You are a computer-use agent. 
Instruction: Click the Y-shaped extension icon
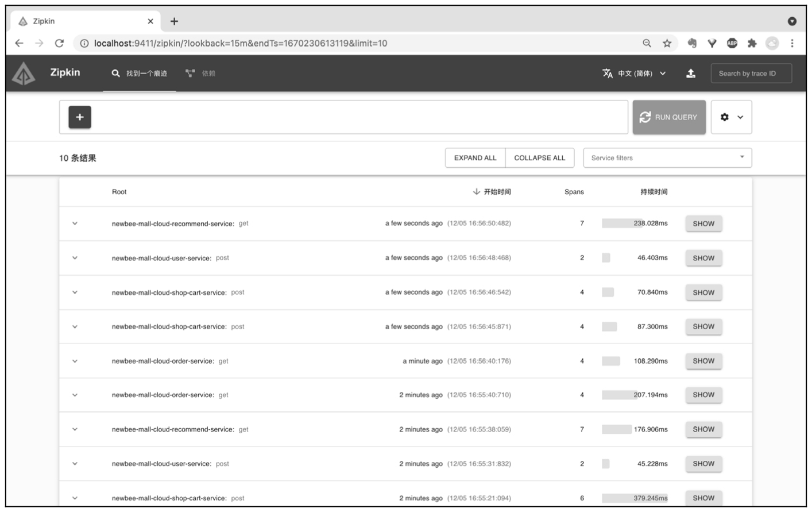712,43
